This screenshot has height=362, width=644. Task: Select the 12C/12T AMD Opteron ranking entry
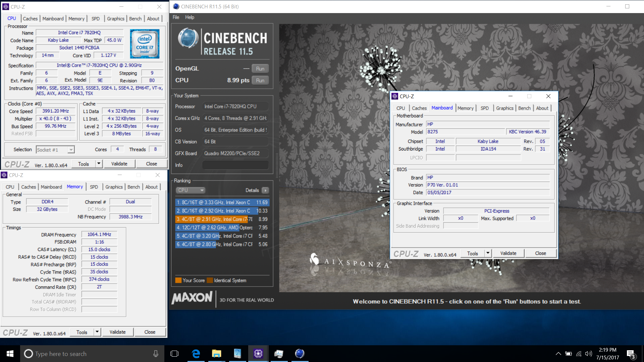222,228
